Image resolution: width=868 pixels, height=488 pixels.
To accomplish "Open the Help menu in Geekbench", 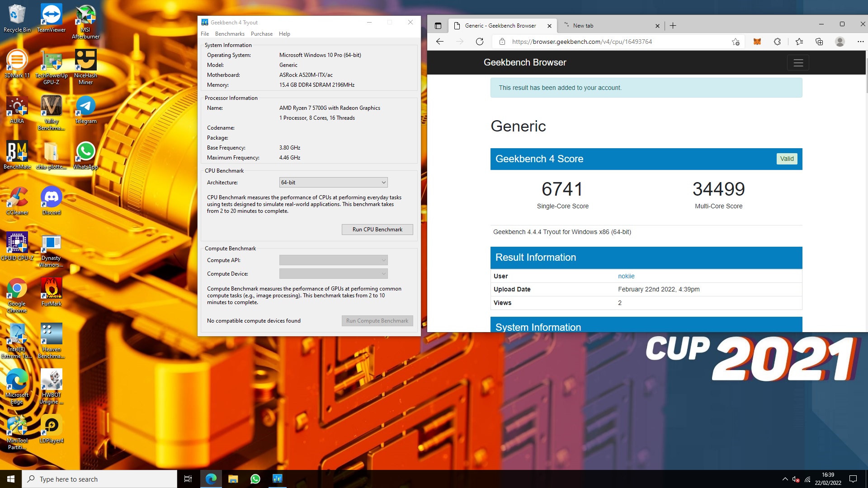I will click(x=284, y=34).
